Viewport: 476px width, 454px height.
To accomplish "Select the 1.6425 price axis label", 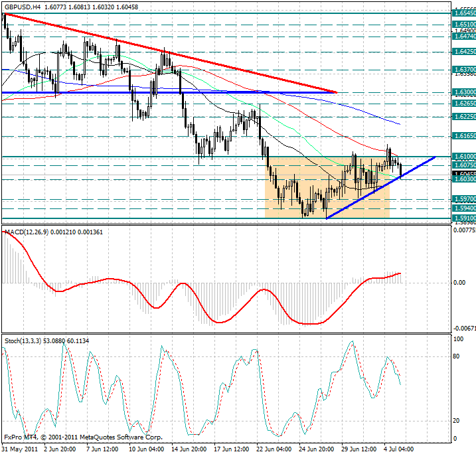I will point(463,50).
